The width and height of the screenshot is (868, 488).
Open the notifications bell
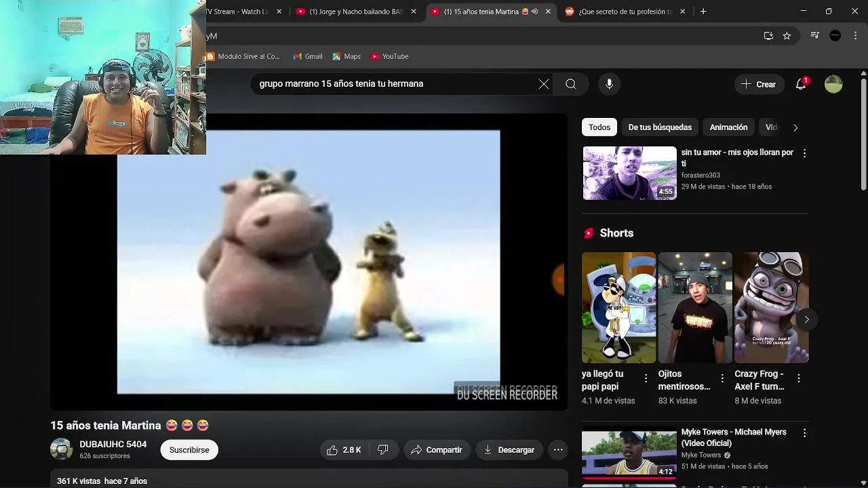coord(801,84)
